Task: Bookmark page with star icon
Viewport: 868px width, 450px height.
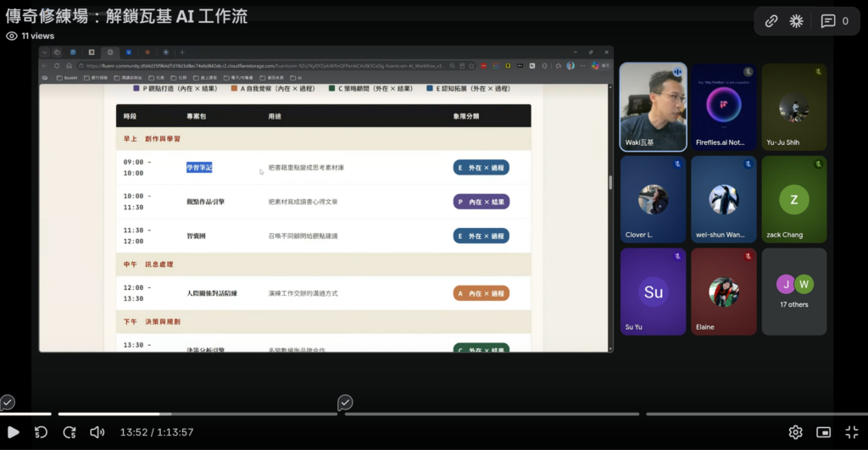Action: 471,66
